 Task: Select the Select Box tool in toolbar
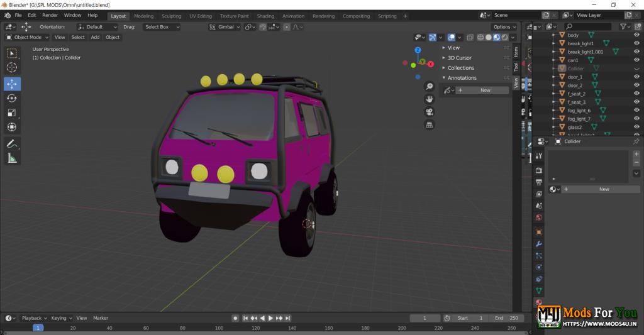click(x=12, y=53)
